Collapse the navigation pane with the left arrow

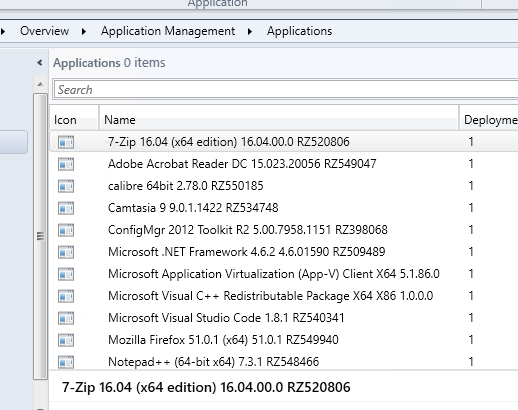[x=40, y=63]
